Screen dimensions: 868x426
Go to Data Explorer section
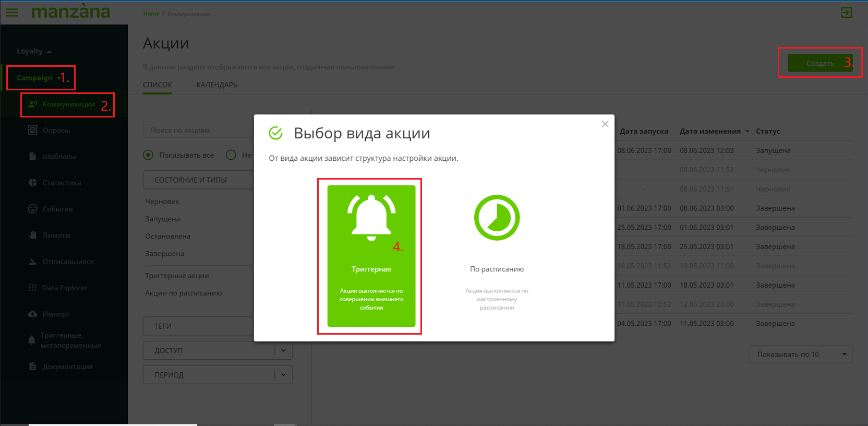pos(65,288)
